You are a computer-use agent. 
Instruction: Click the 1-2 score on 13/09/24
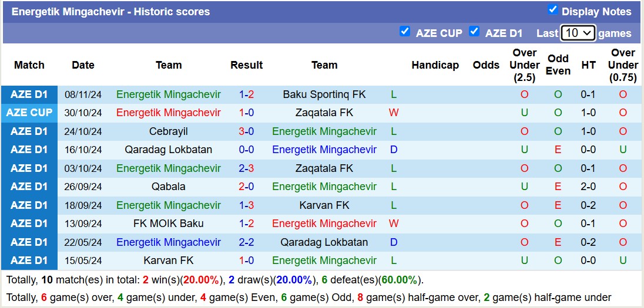click(x=246, y=224)
